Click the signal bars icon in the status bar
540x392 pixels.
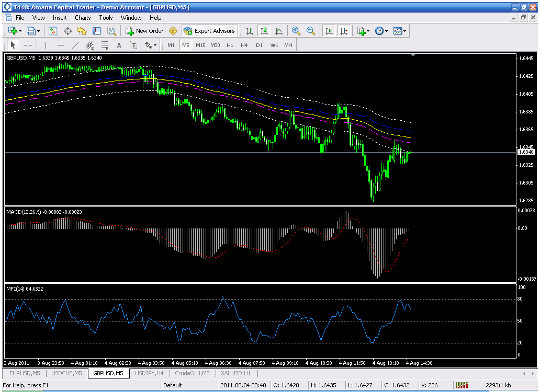[462, 385]
